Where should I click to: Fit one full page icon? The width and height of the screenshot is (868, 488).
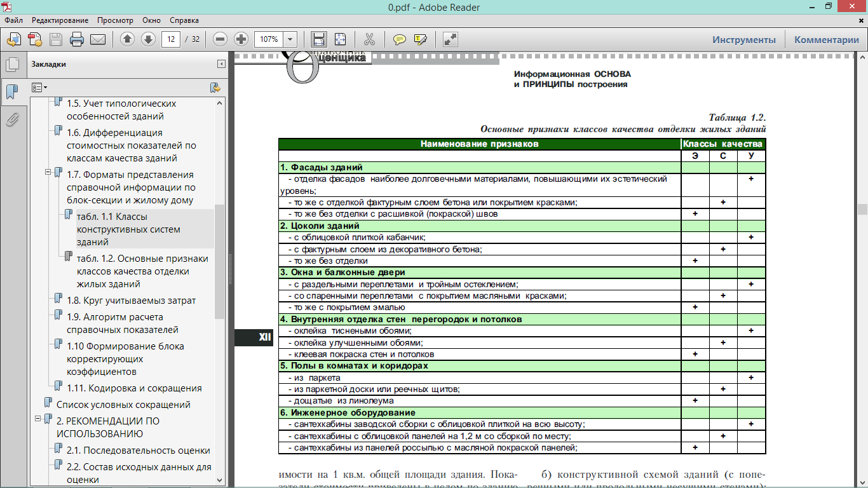click(340, 39)
